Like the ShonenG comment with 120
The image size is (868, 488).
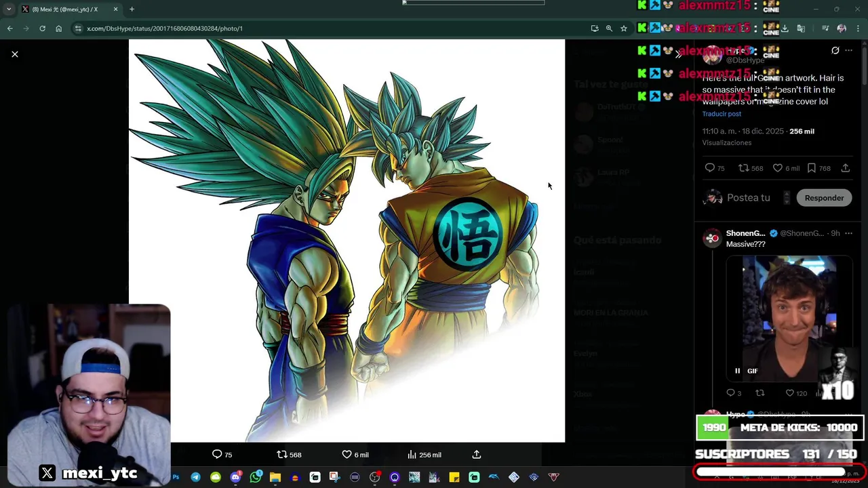point(796,393)
